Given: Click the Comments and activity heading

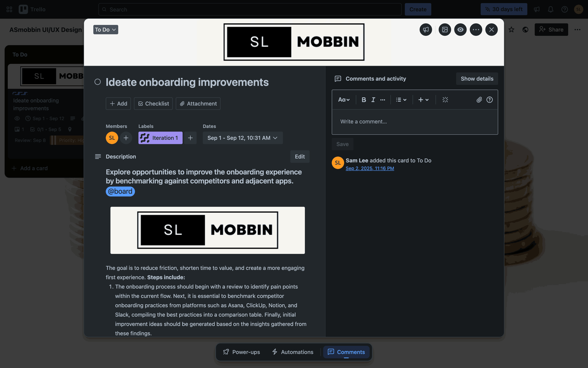Looking at the screenshot, I should pyautogui.click(x=376, y=79).
